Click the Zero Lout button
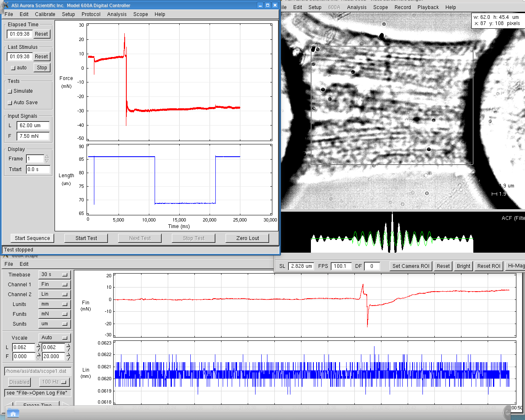 click(247, 238)
